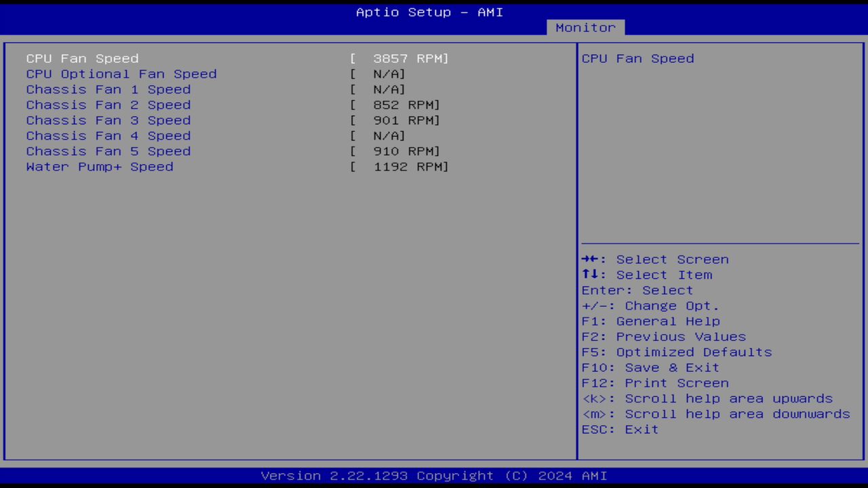Select Chassis Fan 5 Speed
The height and width of the screenshot is (488, 868).
click(108, 152)
